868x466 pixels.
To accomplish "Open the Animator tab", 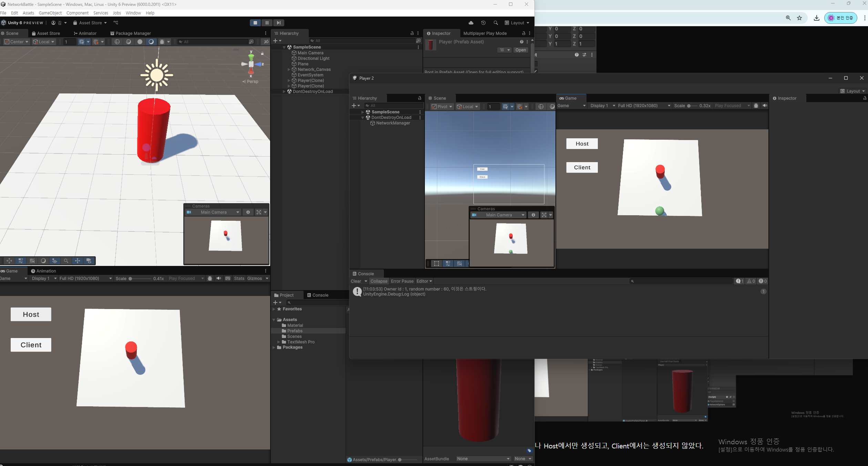I will tap(85, 33).
